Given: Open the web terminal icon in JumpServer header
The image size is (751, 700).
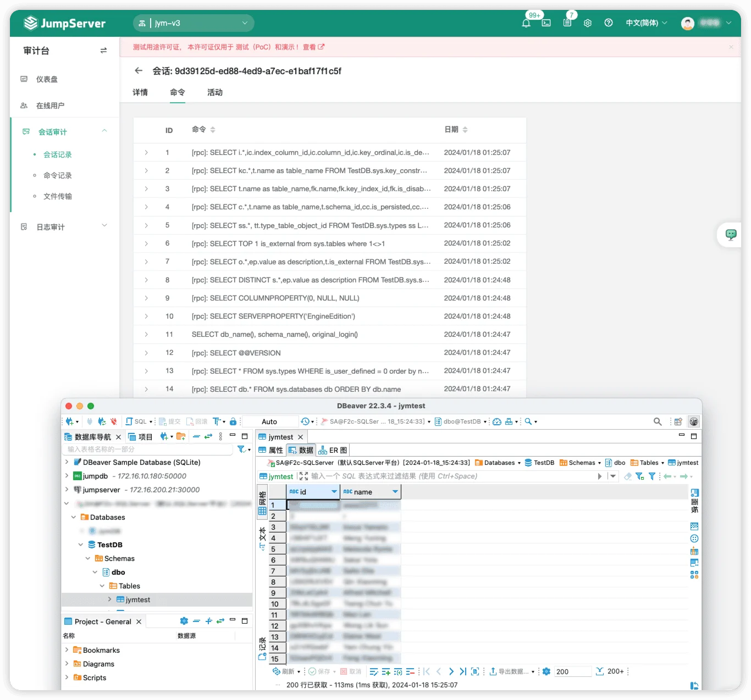Looking at the screenshot, I should click(546, 23).
